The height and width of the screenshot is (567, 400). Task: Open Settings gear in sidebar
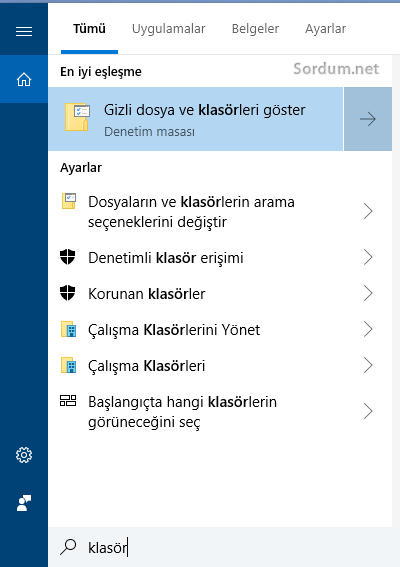pos(24,455)
